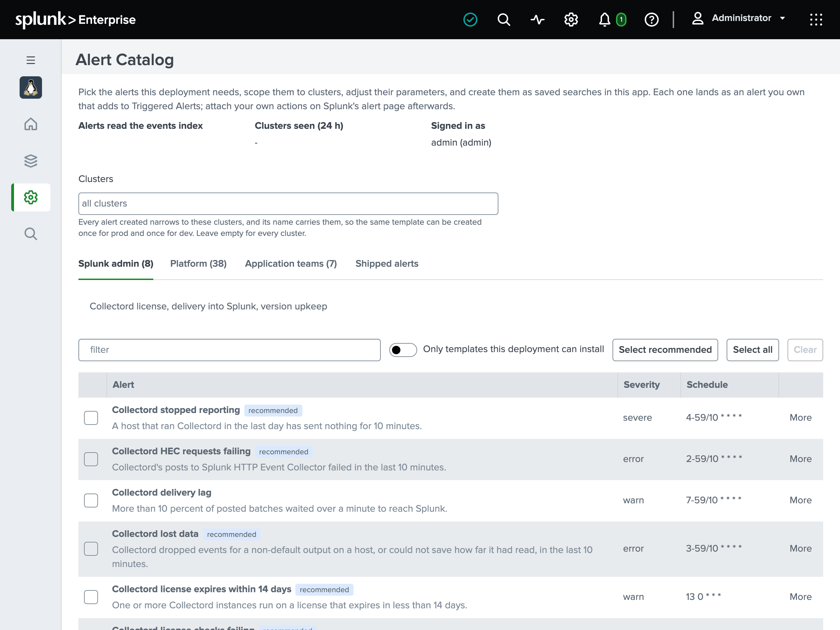Open the green gear sidebar icon
Image resolution: width=840 pixels, height=630 pixels.
pos(31,197)
